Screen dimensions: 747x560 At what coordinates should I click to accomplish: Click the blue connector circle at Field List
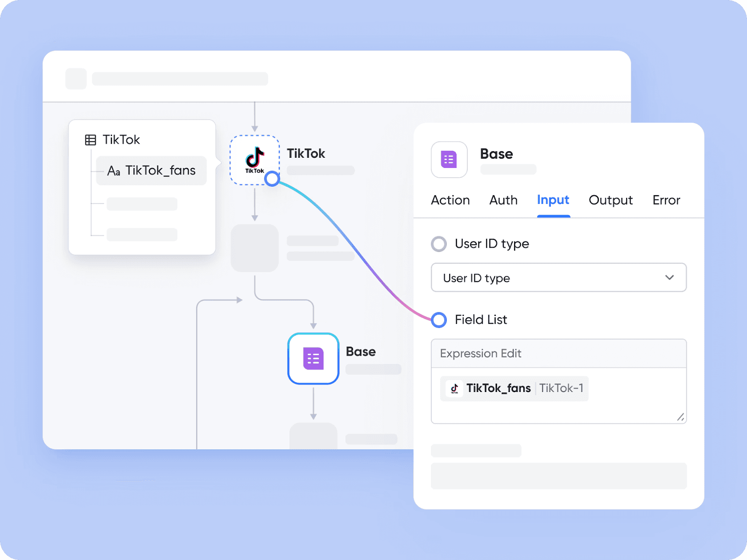coord(439,320)
